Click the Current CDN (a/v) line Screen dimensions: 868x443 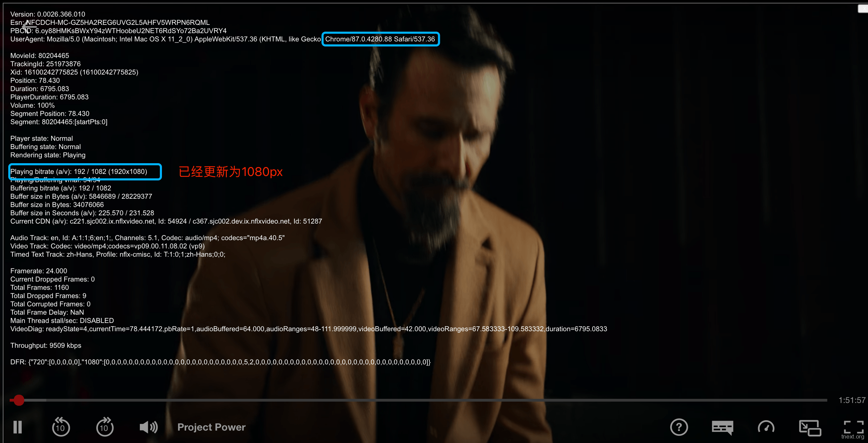pyautogui.click(x=166, y=221)
